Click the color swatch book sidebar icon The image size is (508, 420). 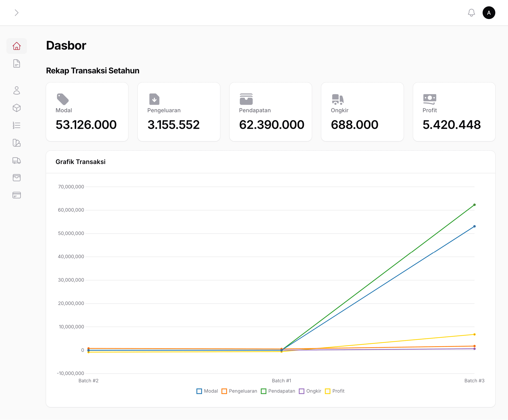[16, 143]
